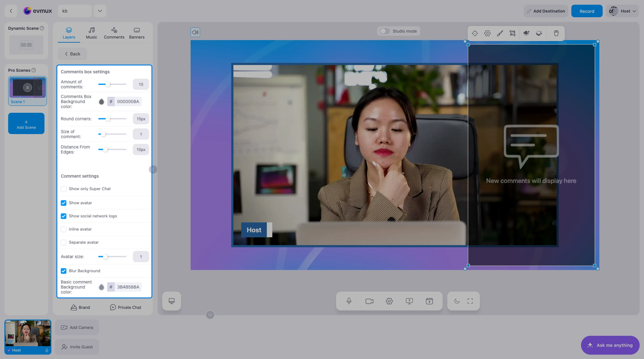Click the Back button
The image size is (644, 359).
72,54
